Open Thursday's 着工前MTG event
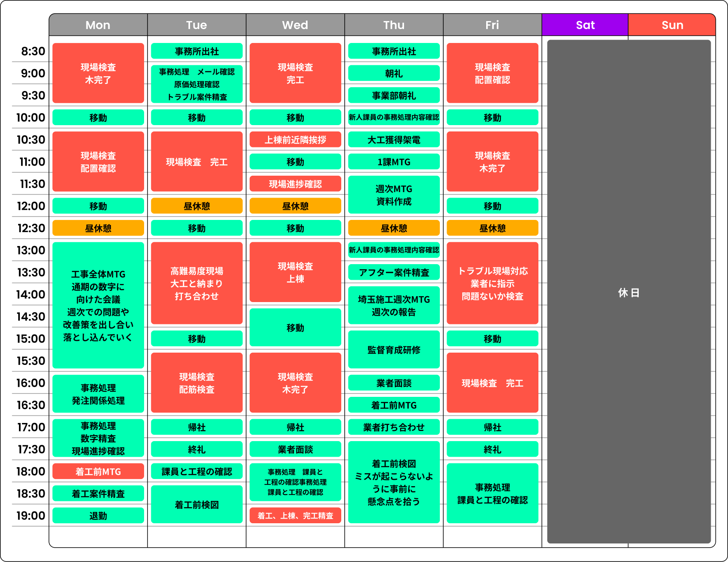The image size is (728, 562). coord(394,405)
